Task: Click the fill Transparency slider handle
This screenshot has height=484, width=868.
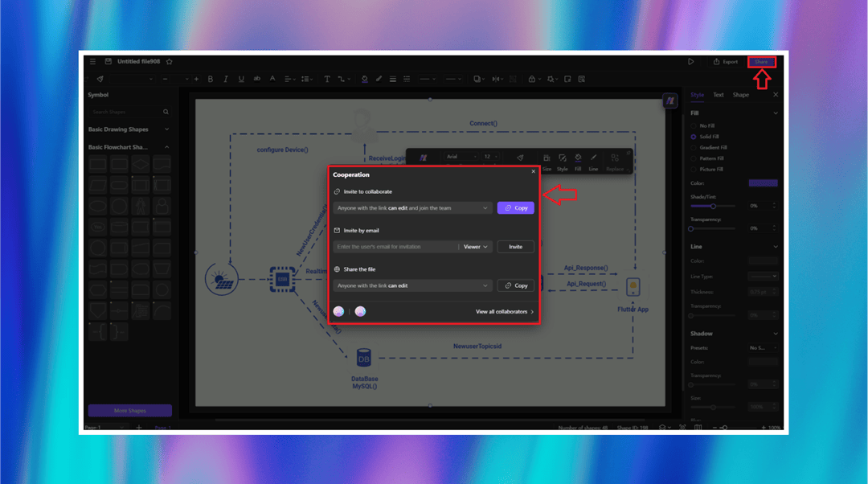Action: pos(691,228)
